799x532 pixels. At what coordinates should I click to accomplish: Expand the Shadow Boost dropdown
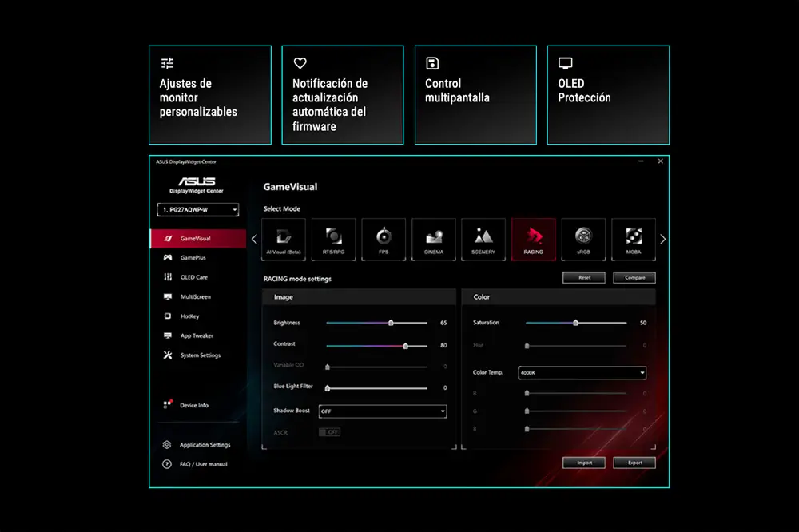tap(383, 411)
